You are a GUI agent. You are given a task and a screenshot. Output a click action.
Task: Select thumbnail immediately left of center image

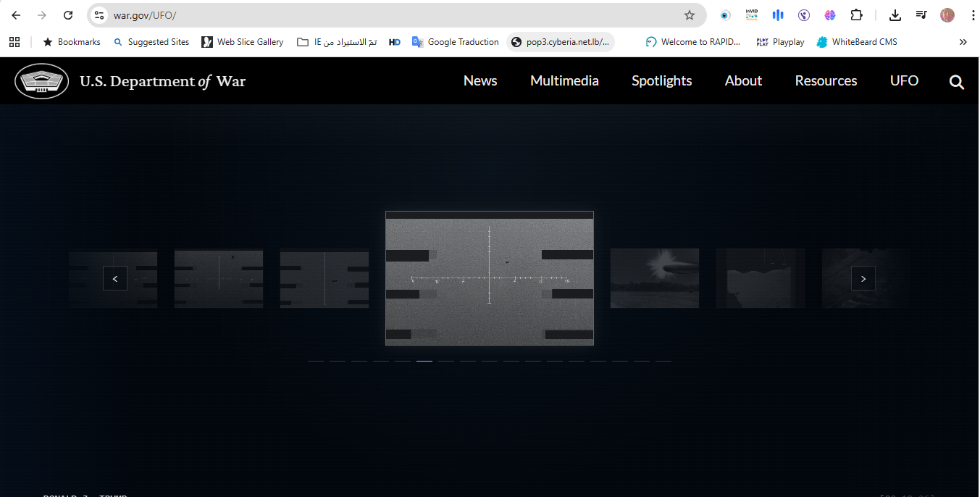click(324, 278)
